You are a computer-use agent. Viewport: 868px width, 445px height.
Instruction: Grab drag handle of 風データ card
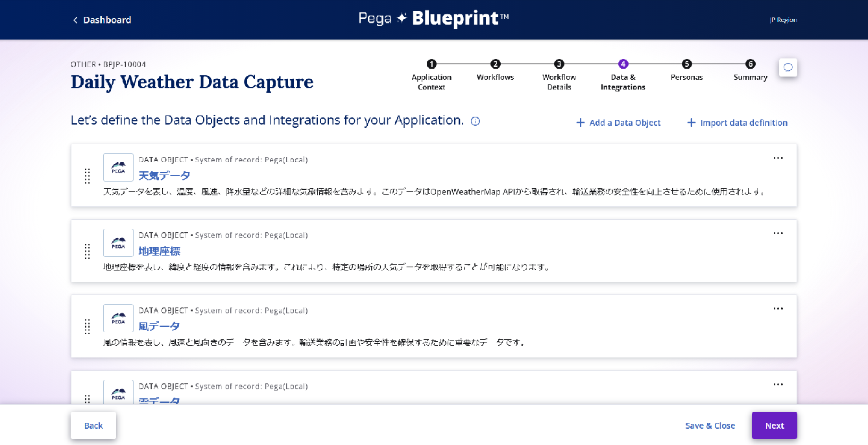tap(87, 326)
